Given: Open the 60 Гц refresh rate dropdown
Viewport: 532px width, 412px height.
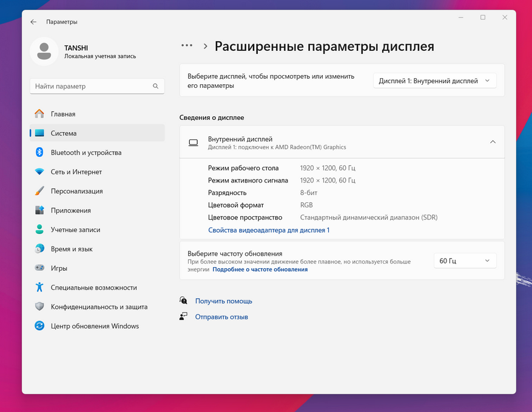Looking at the screenshot, I should [465, 261].
